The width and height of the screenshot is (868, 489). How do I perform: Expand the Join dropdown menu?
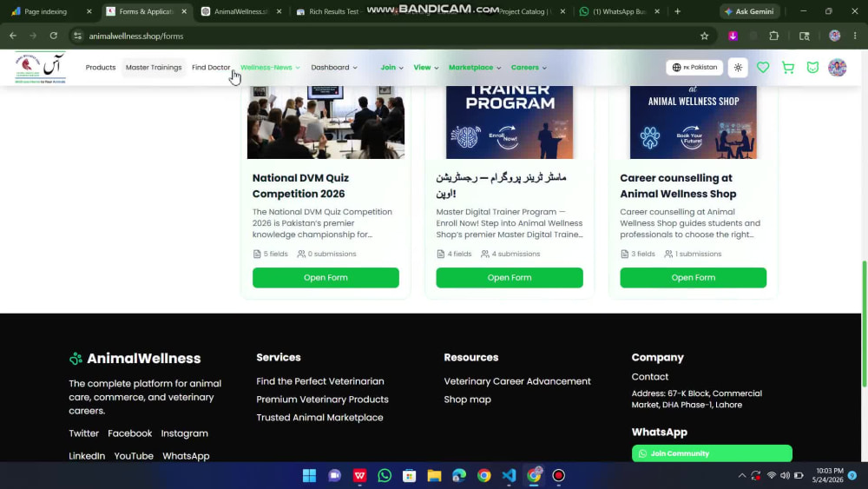click(392, 68)
